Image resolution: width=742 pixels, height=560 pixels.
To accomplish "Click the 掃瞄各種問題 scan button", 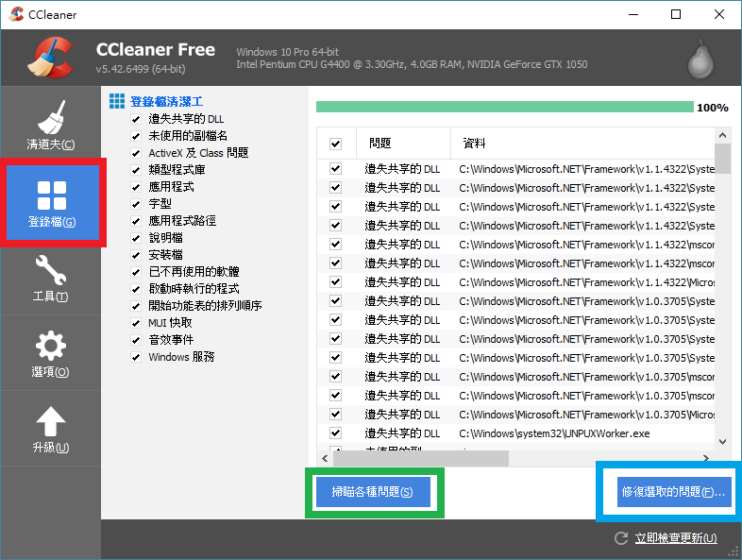I will 373,492.
